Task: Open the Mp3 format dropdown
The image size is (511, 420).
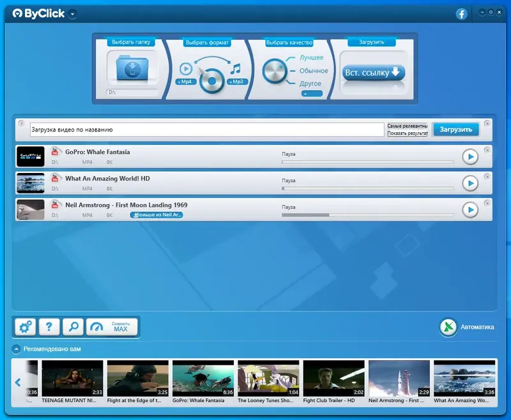Action: [x=237, y=82]
